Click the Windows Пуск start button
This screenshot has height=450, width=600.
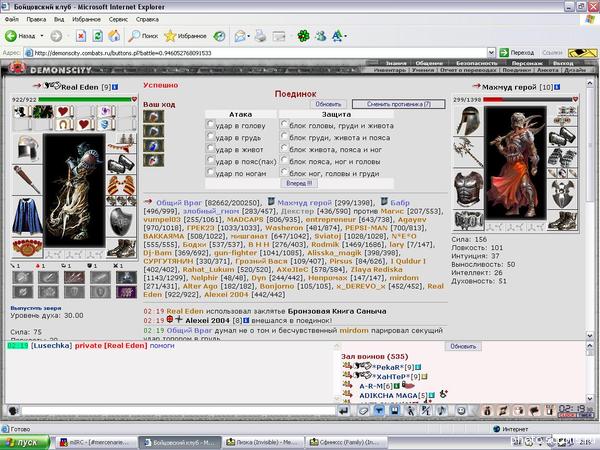(25, 442)
